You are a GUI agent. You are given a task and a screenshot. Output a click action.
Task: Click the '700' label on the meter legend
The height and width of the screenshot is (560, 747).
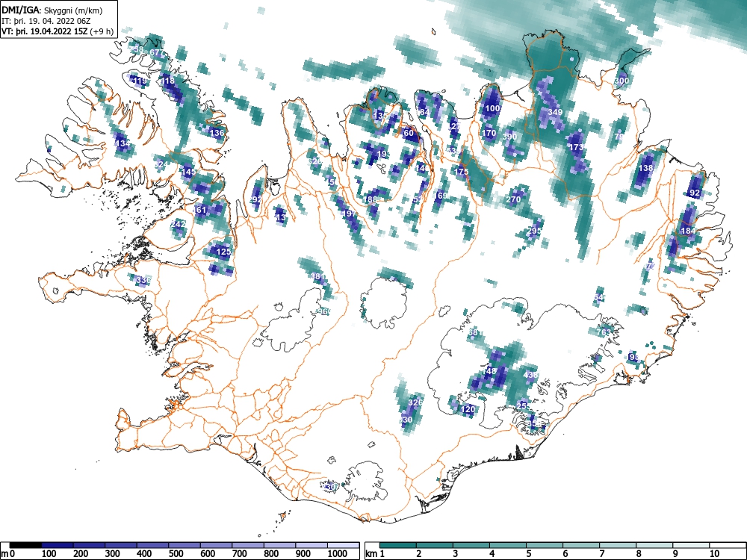pyautogui.click(x=239, y=554)
